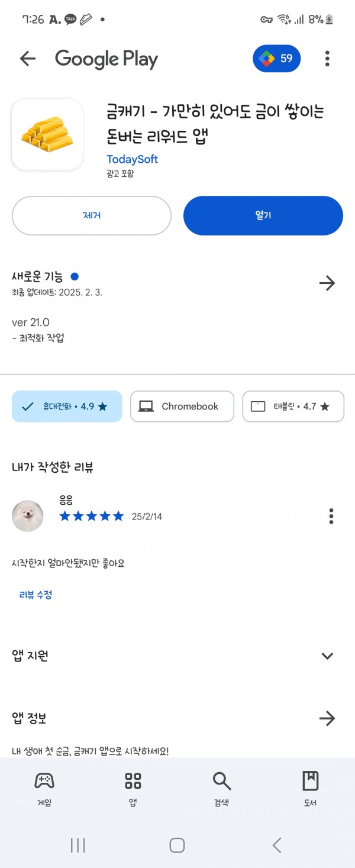
Task: Open the Play Points 59 badge
Action: click(x=277, y=58)
